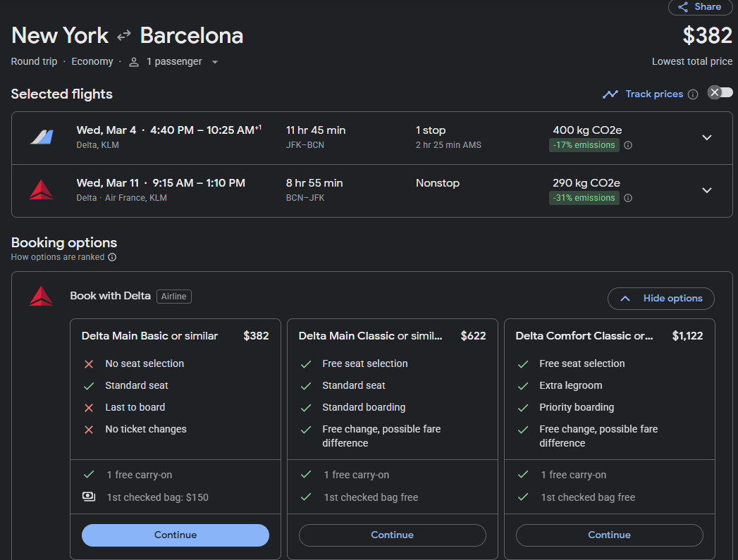Click 'BCN–JFK' route text

click(305, 197)
